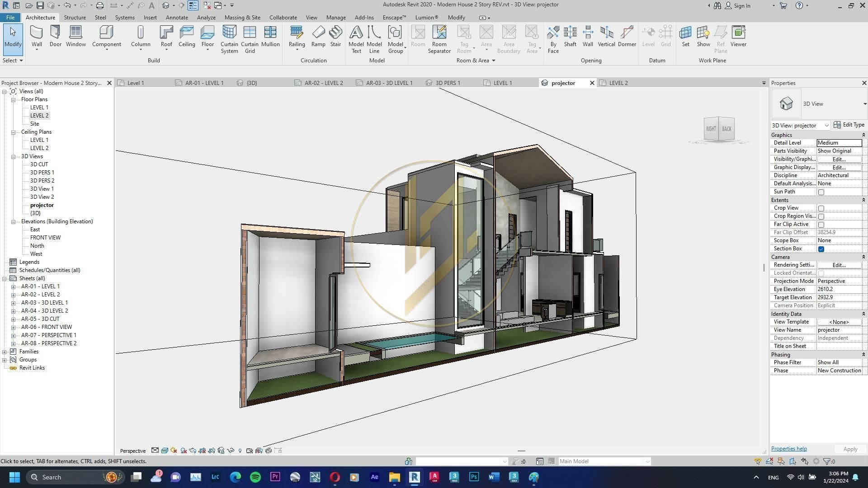
Task: Expand the AR-05 - 3D CUT sheet
Action: click(x=13, y=319)
